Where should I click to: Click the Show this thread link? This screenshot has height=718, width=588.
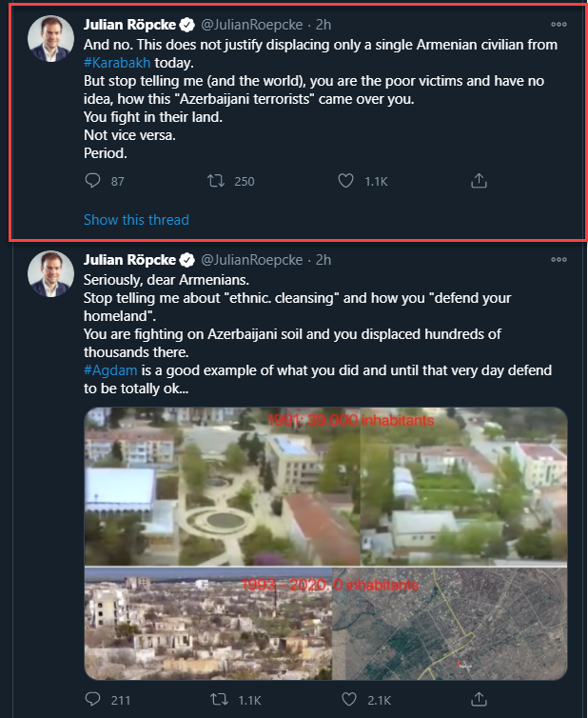136,220
